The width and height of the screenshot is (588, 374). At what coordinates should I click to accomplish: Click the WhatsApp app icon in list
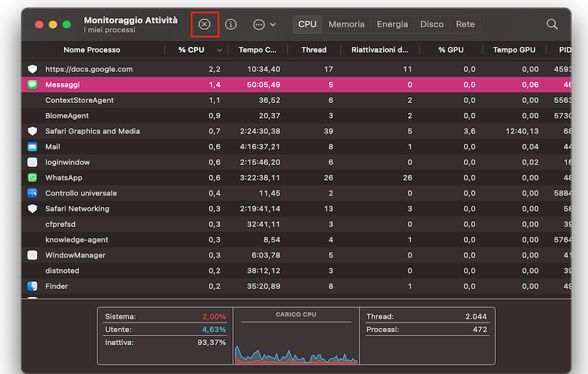tap(33, 178)
